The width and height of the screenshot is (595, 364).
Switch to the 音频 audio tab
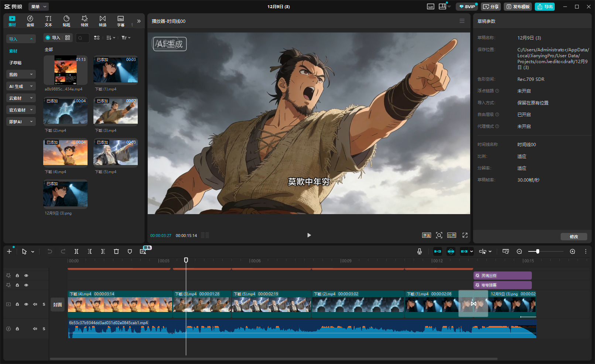30,21
